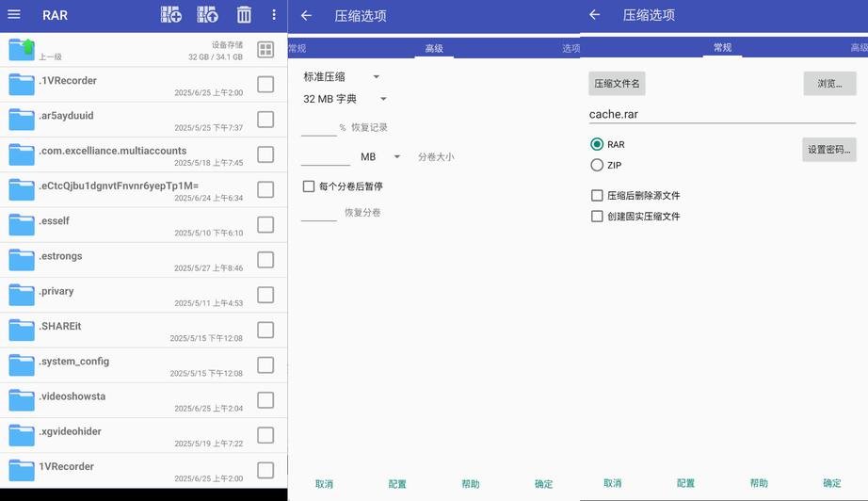This screenshot has width=868, height=501.
Task: Tap the add files to archive icon
Action: (171, 15)
